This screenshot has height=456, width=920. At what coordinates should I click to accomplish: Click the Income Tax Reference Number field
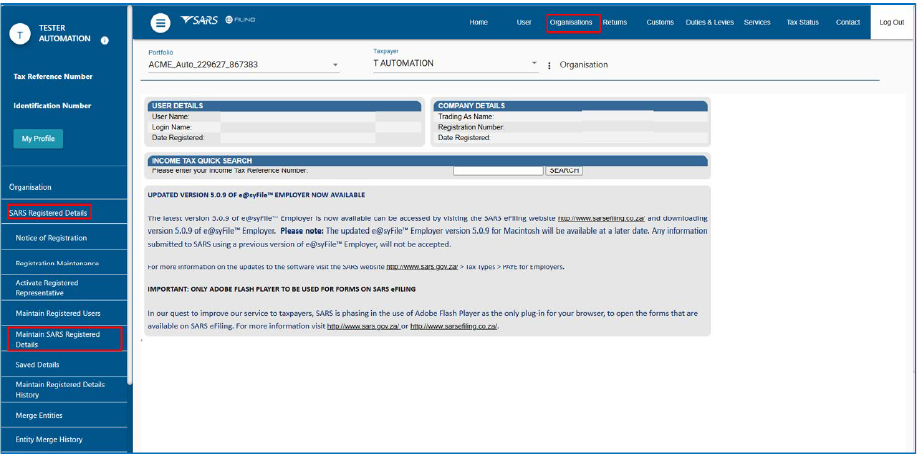pos(497,170)
